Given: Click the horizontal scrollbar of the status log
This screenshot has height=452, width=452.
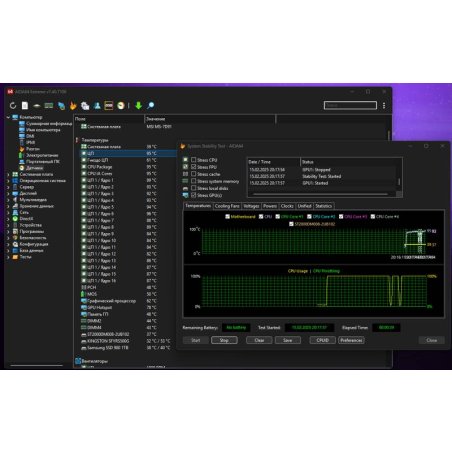Looking at the screenshot, I should click(320, 194).
